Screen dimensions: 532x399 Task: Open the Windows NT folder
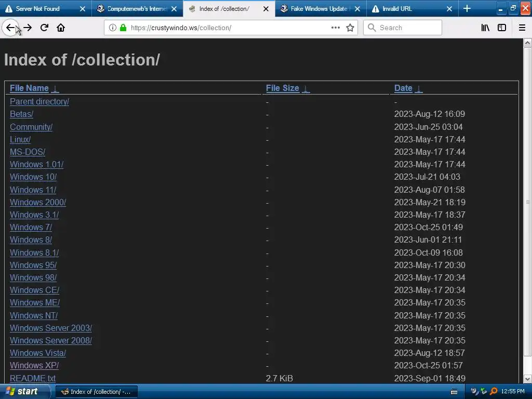[34, 315]
